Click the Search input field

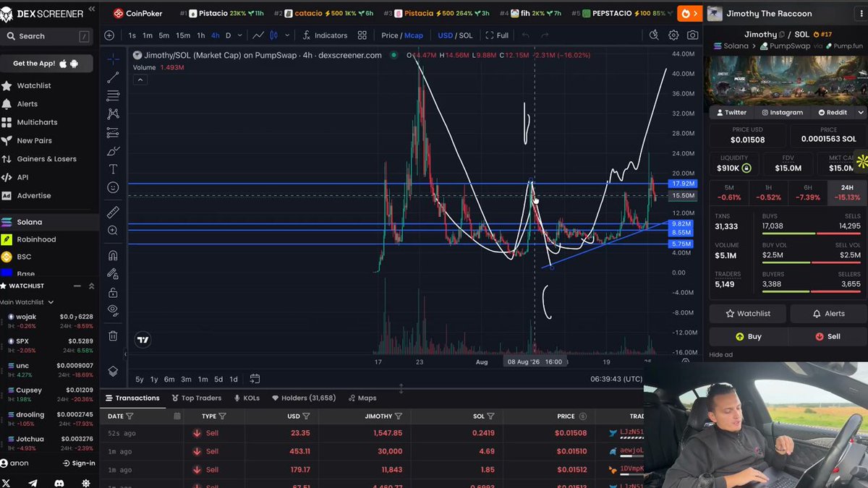point(48,36)
